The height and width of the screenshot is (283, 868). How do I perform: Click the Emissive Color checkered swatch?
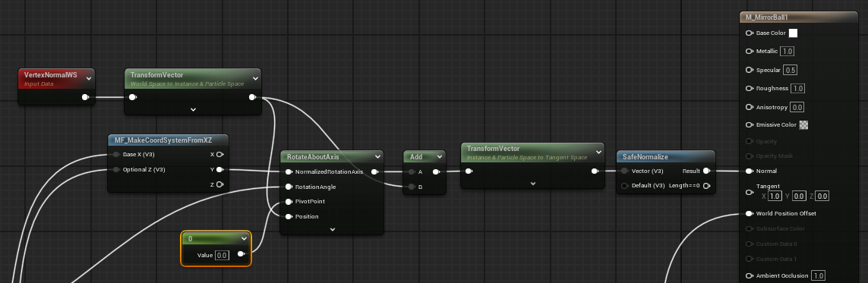pyautogui.click(x=803, y=125)
